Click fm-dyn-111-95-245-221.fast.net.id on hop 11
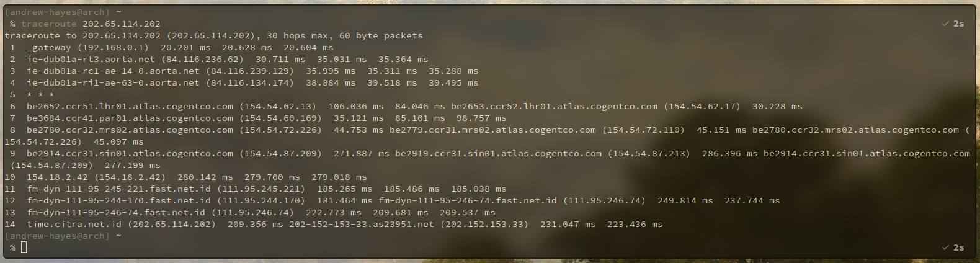 point(118,189)
